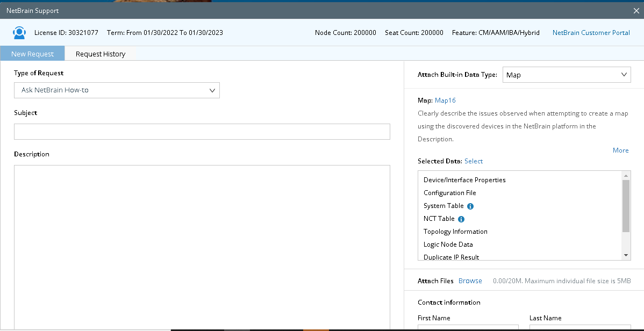Close the NetBrain Support dialog
This screenshot has width=644, height=331.
tap(636, 11)
